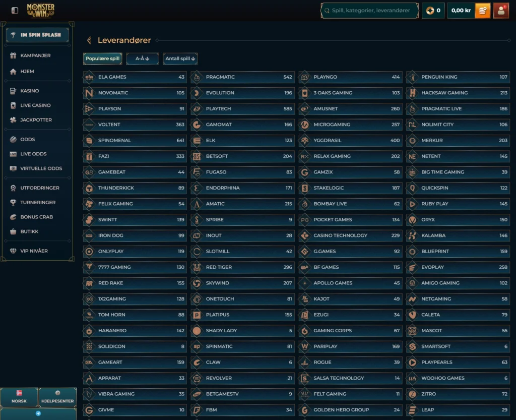Viewport: 516px width, 420px height.
Task: Click the VIP Nivåer diamond icon
Action: point(13,251)
